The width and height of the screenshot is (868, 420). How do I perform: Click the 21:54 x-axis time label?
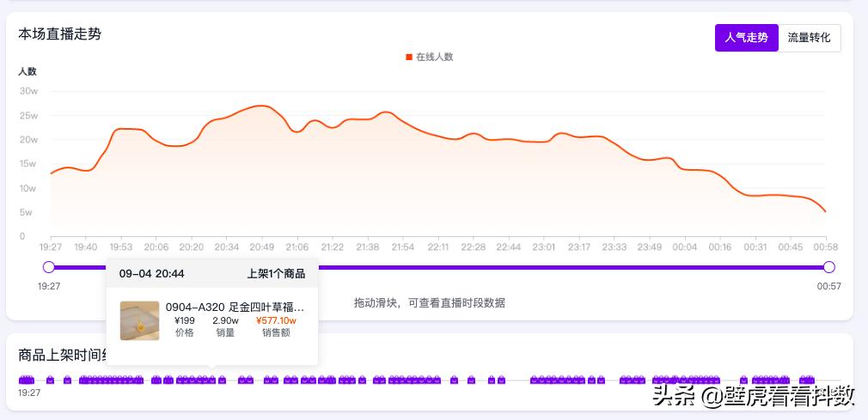click(402, 247)
